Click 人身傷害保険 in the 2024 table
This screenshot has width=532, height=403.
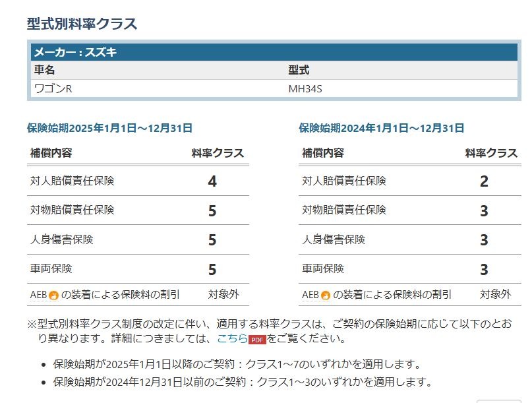click(x=334, y=239)
